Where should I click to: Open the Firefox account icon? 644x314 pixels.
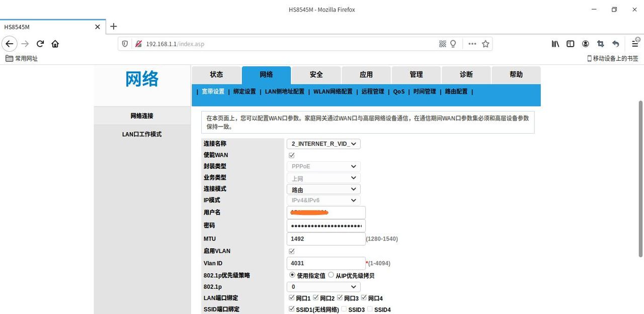coord(586,44)
